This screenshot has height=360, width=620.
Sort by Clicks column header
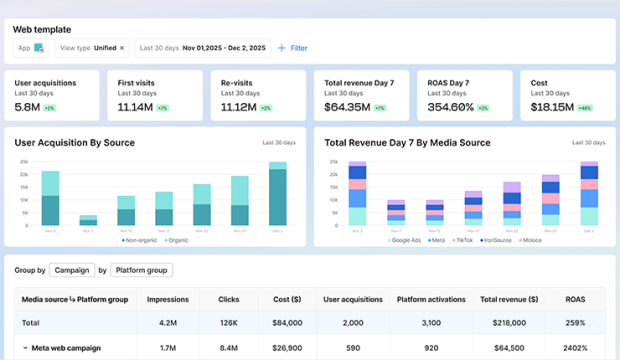click(229, 299)
